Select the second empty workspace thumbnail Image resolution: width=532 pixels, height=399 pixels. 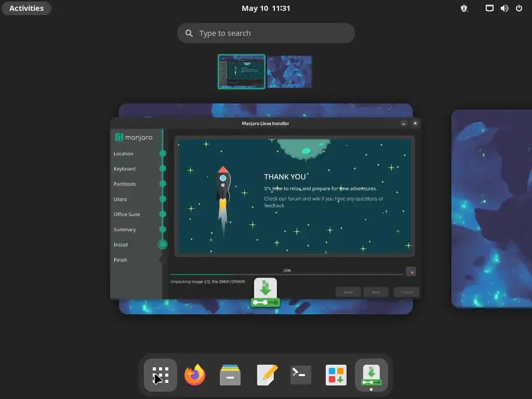[289, 72]
